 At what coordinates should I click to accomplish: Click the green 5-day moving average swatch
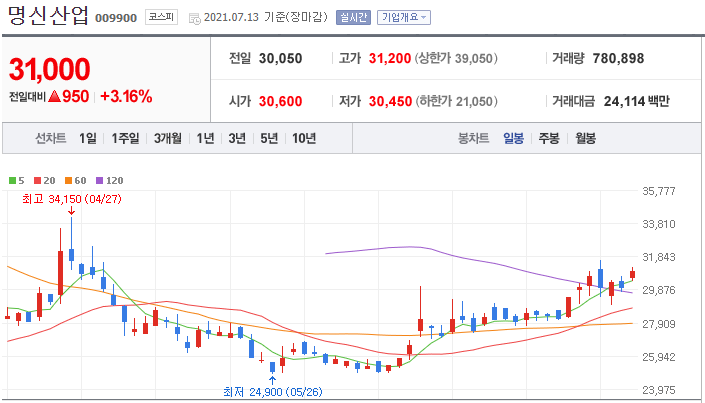12,181
